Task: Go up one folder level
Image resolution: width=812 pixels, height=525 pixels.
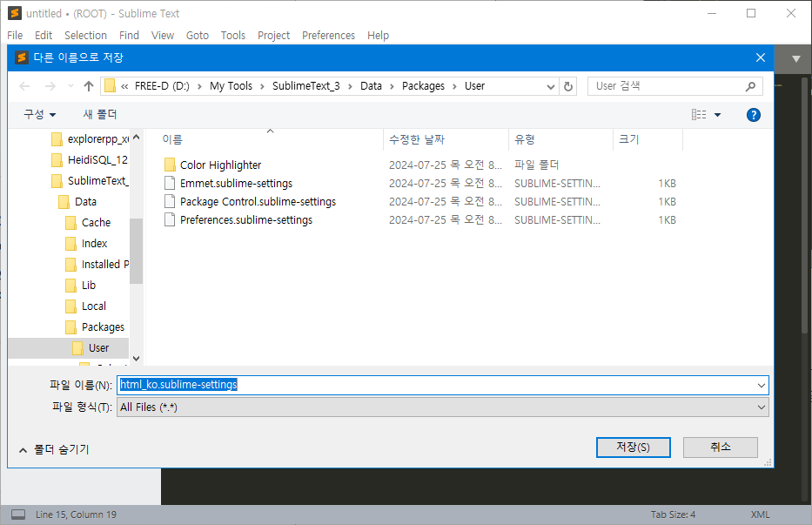Action: tap(89, 86)
